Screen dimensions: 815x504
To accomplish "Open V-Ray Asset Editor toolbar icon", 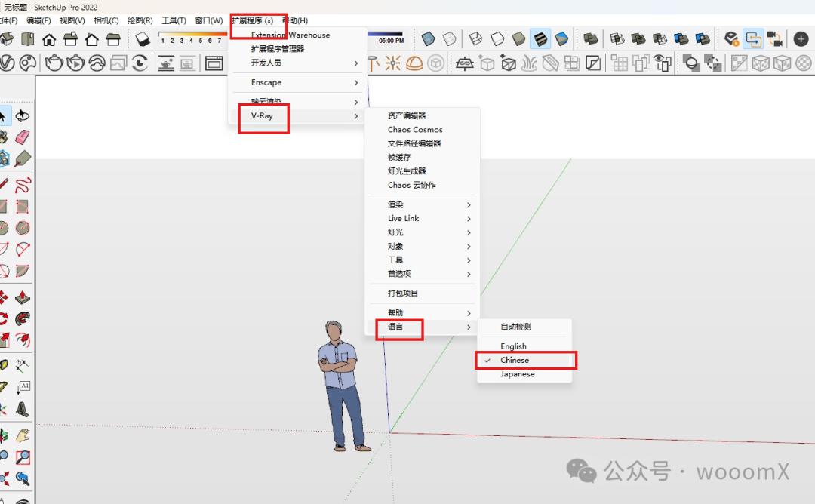I will coord(8,63).
